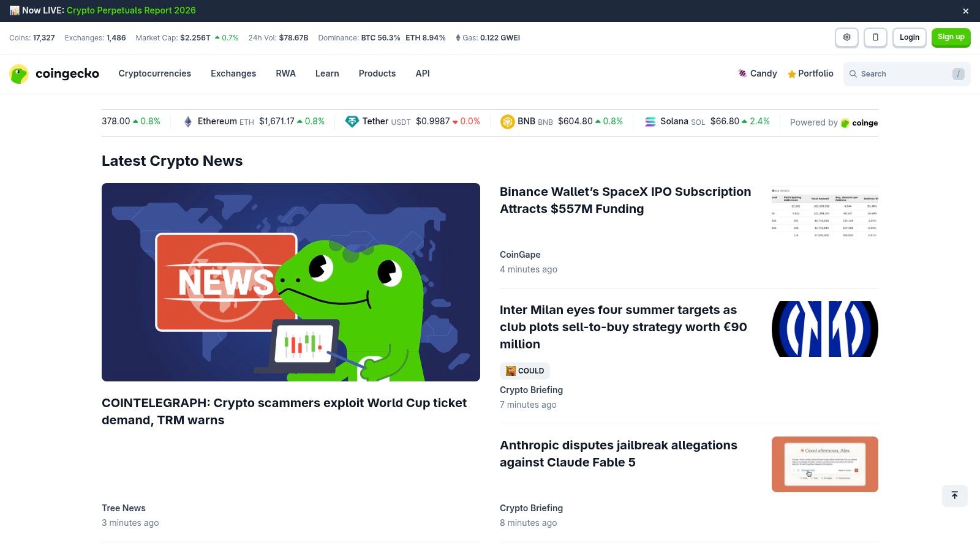Click the 24h Vol value $78.67B
This screenshot has width=980, height=551.
[x=294, y=38]
